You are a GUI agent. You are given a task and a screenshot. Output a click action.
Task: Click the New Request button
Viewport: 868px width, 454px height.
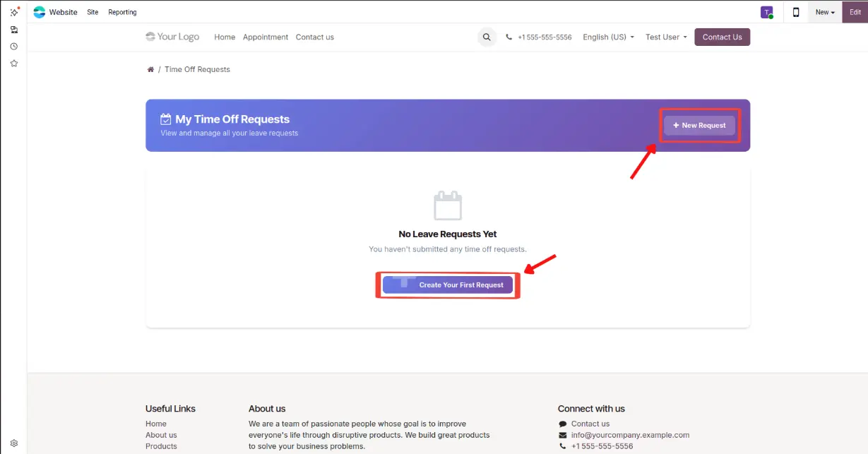point(699,126)
